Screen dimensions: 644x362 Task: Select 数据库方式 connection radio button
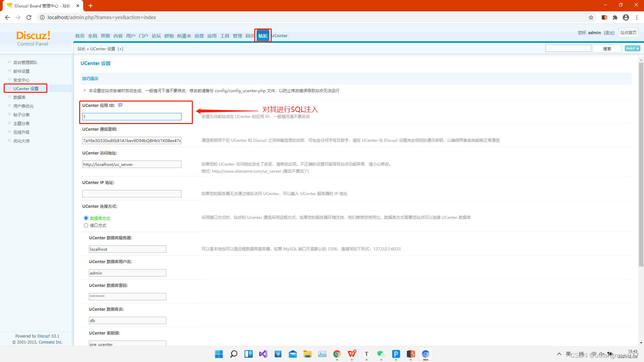(86, 218)
